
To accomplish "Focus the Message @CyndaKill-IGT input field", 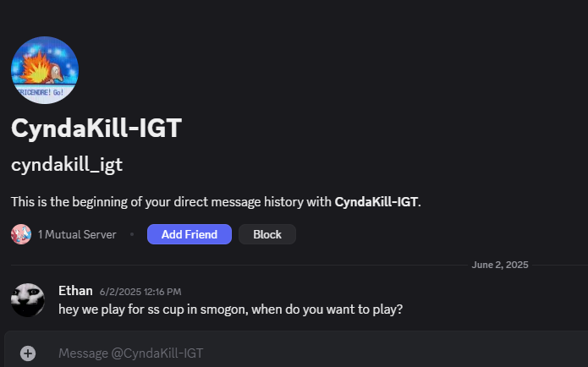I will tap(315, 353).
